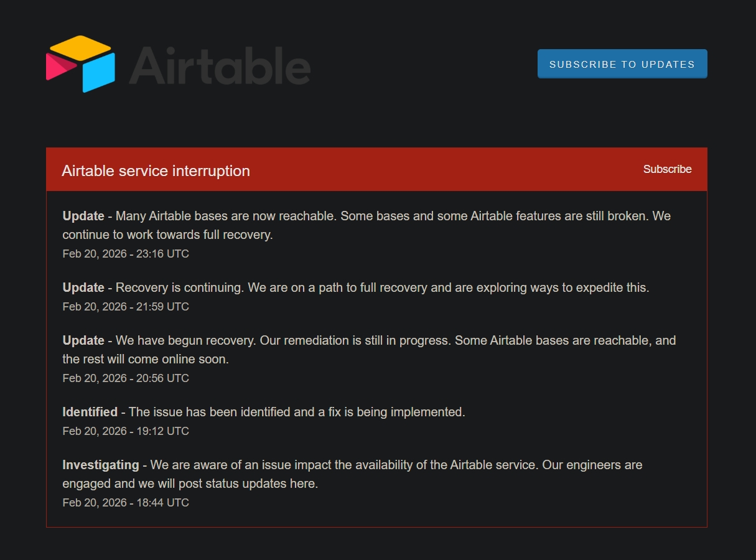Click the bold Update label for 21:59 UTC
Screen dimensions: 756x560
coord(83,287)
